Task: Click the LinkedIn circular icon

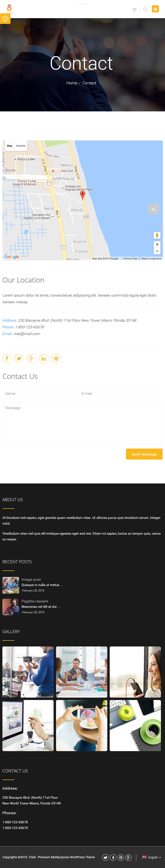Action: (44, 358)
